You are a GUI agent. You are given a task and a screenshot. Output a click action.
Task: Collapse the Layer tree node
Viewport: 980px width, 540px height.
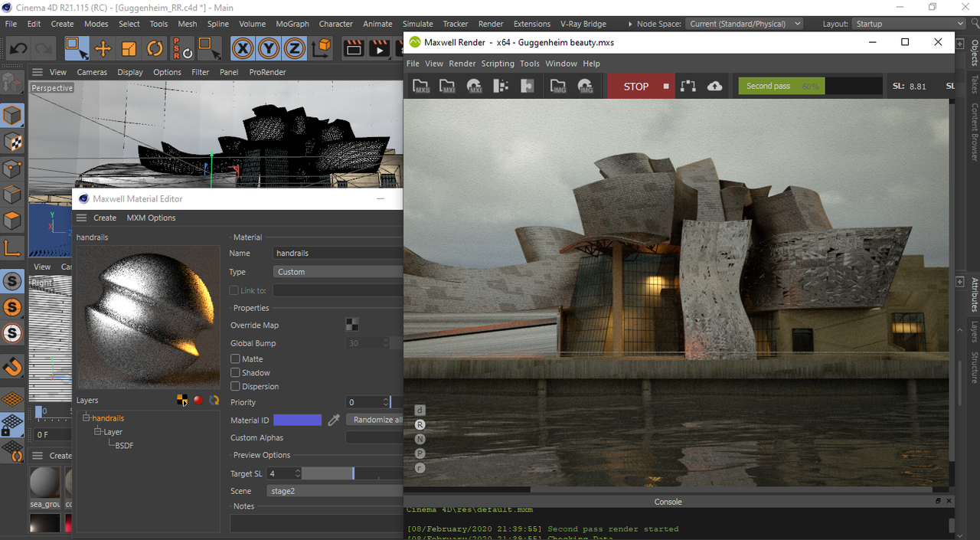click(98, 432)
